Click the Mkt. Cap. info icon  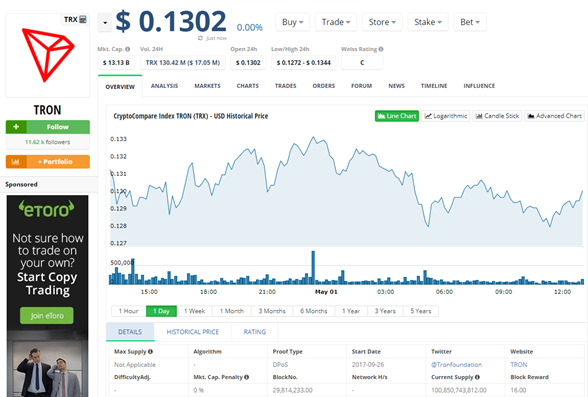128,49
